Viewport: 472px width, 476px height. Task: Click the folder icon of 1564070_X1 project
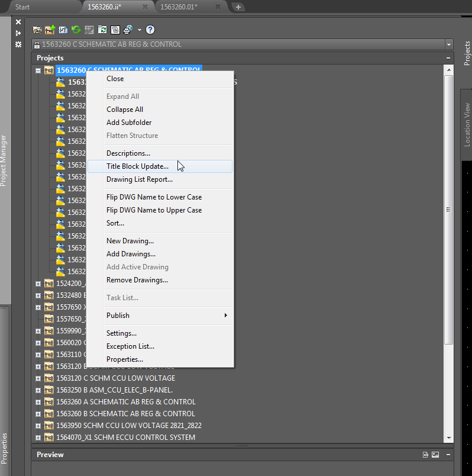click(x=49, y=438)
